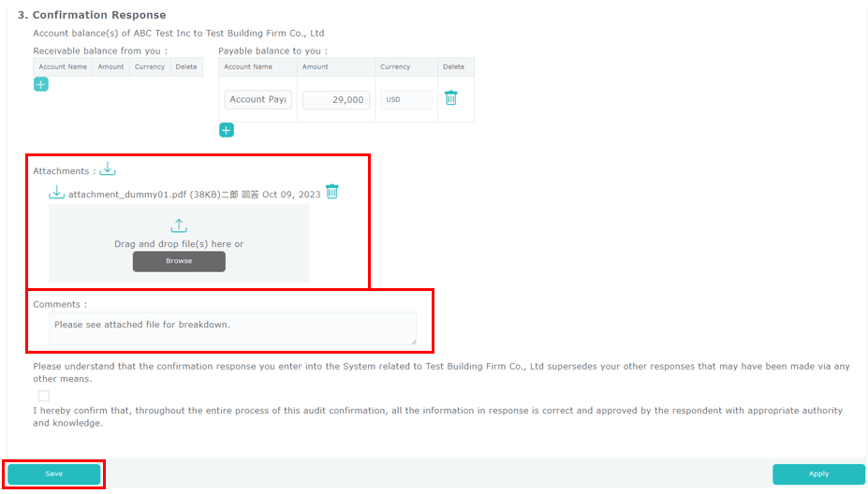Add a new receivable balance row
Screen dimensions: 868x494
point(41,84)
